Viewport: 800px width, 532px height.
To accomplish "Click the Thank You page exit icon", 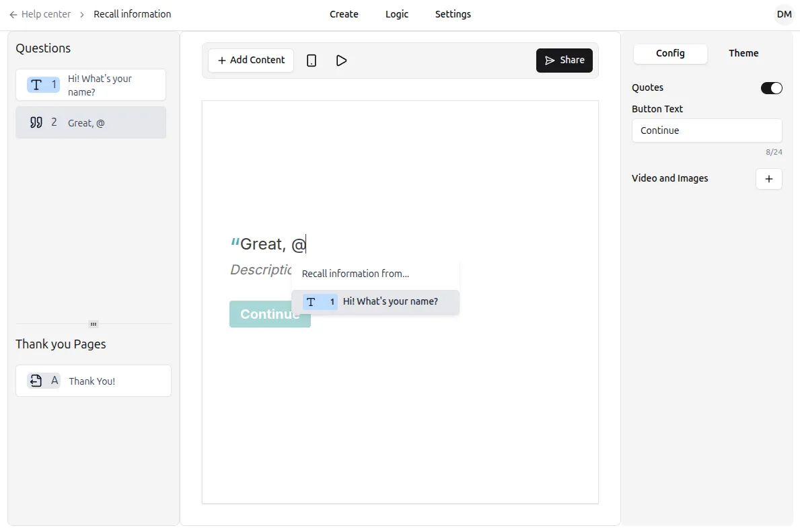I will pos(36,381).
